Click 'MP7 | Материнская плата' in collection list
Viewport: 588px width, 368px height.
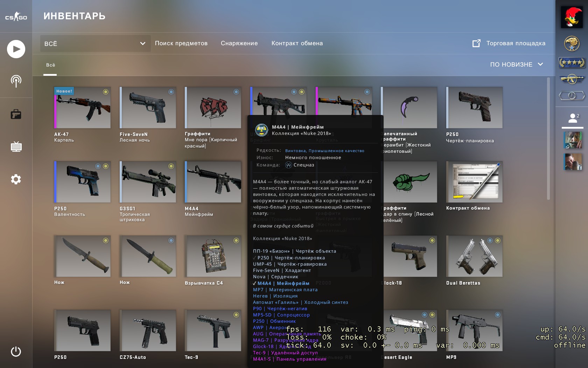click(285, 290)
